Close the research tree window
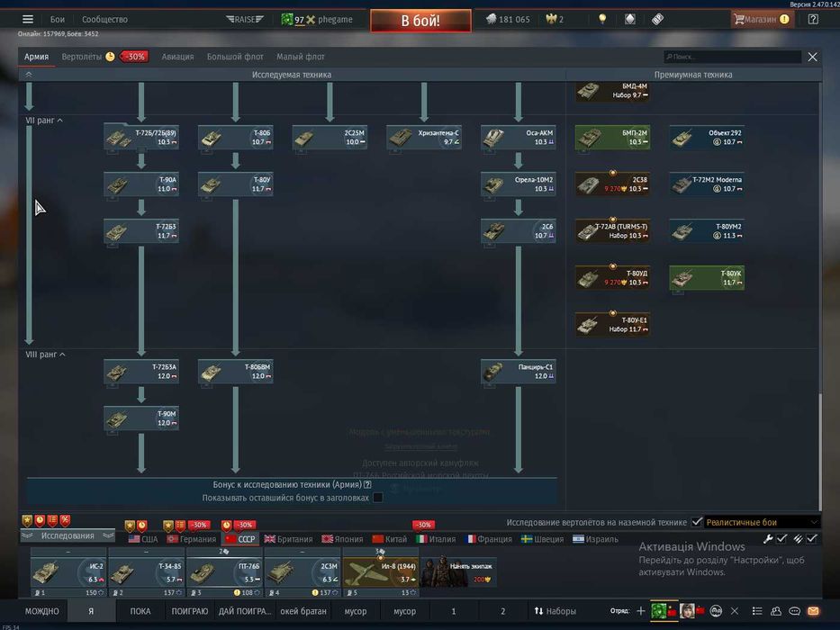Image resolution: width=840 pixels, height=630 pixels. [812, 57]
